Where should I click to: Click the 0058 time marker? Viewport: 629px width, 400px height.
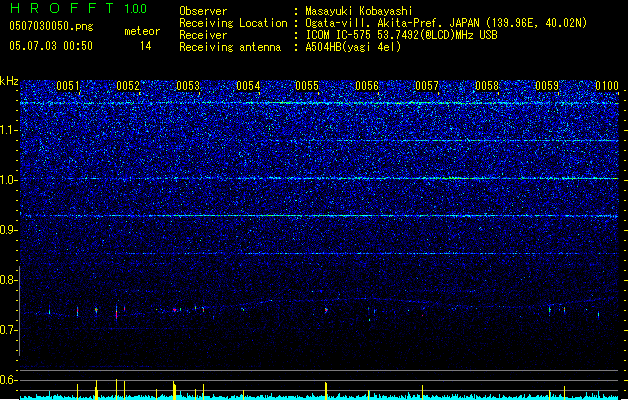487,86
